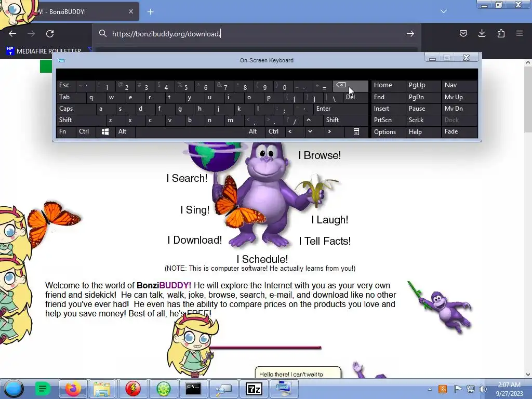Click the Help key
The image size is (532, 399).
click(423, 131)
